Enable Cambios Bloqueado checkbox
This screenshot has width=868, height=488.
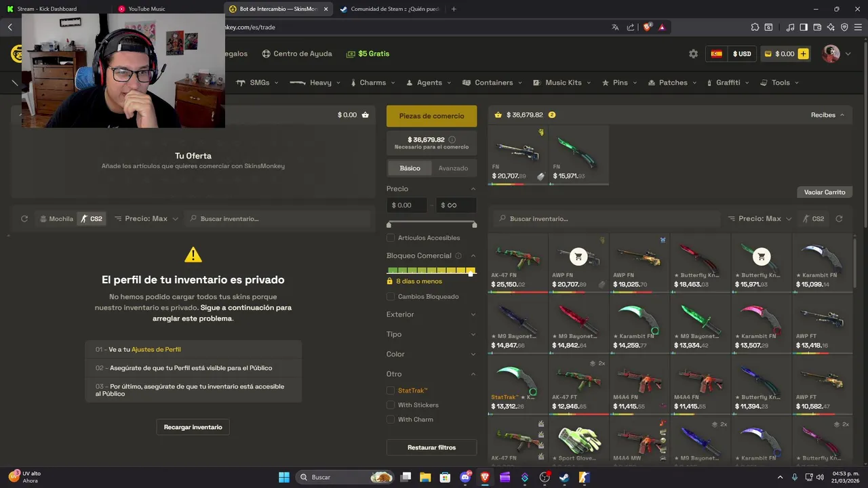coord(391,296)
